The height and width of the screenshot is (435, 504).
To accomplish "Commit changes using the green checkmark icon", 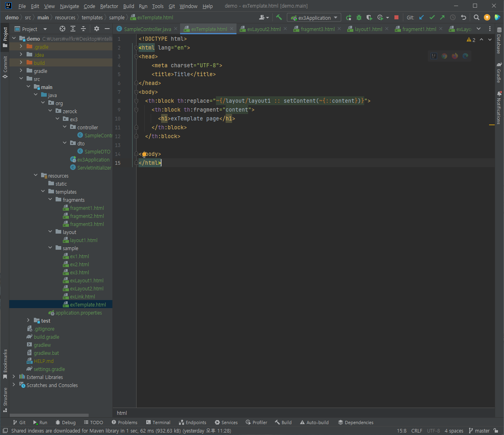I will pyautogui.click(x=432, y=17).
